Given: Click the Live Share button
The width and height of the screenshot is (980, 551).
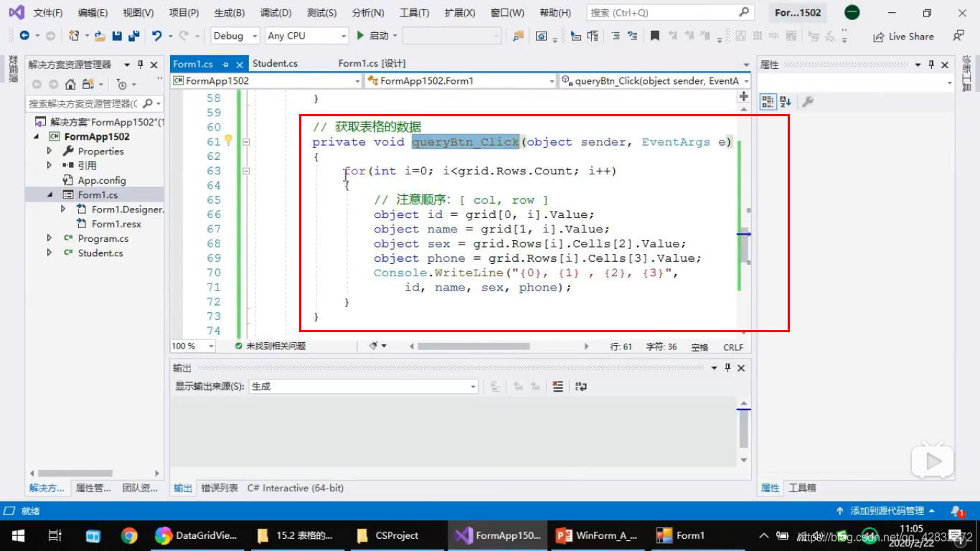Looking at the screenshot, I should pos(903,37).
